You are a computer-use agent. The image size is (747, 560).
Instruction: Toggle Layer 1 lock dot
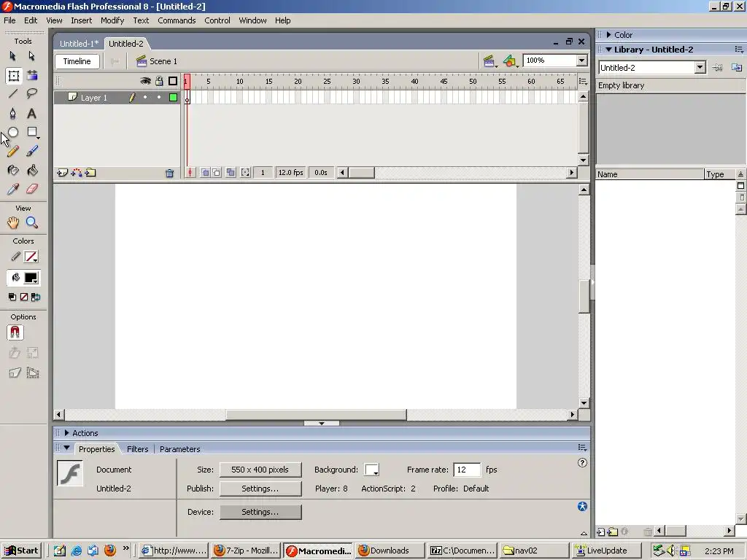pyautogui.click(x=159, y=98)
